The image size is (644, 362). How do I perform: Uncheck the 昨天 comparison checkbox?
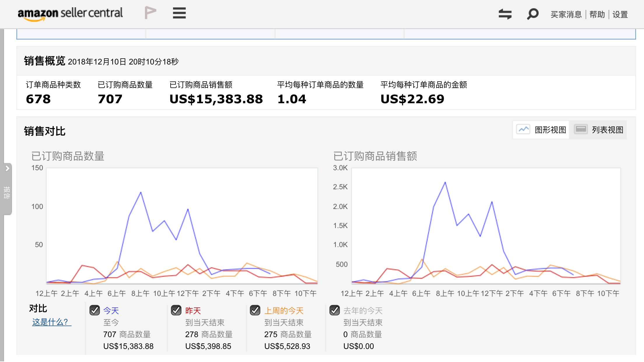[x=176, y=310]
